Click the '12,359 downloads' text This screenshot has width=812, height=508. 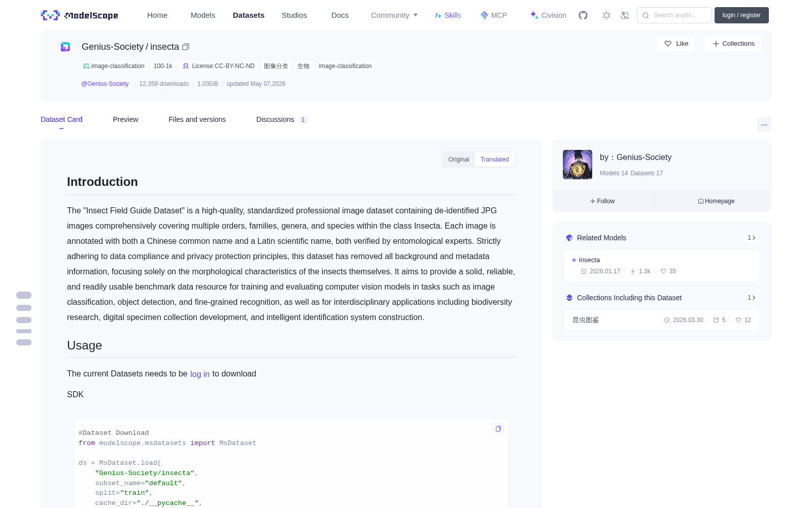(164, 84)
